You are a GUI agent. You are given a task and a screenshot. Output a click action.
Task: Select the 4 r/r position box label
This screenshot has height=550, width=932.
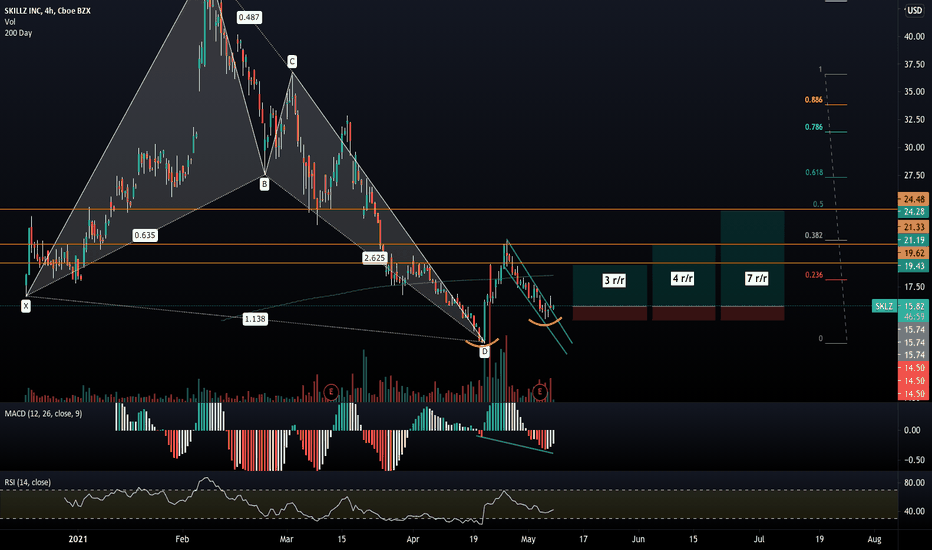[682, 278]
